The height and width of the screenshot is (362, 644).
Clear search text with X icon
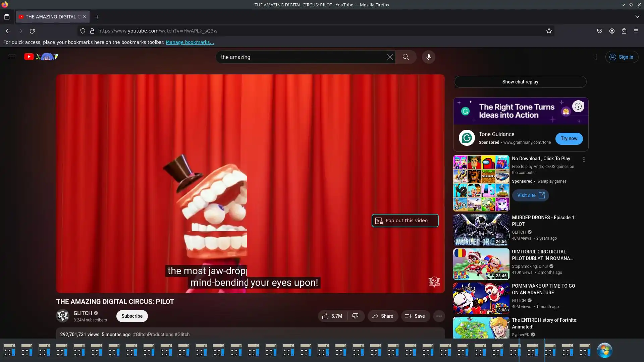tap(389, 57)
